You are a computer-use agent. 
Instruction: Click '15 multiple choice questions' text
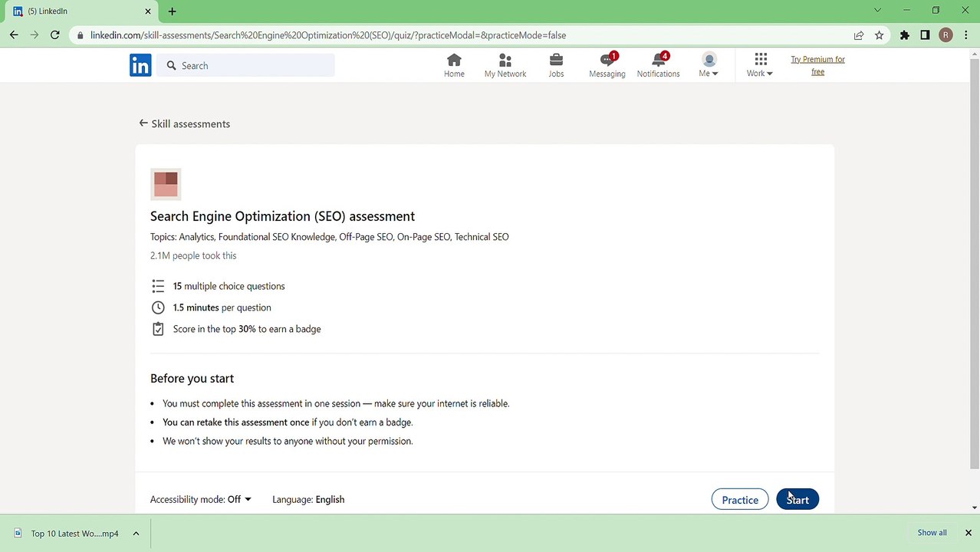[229, 286]
